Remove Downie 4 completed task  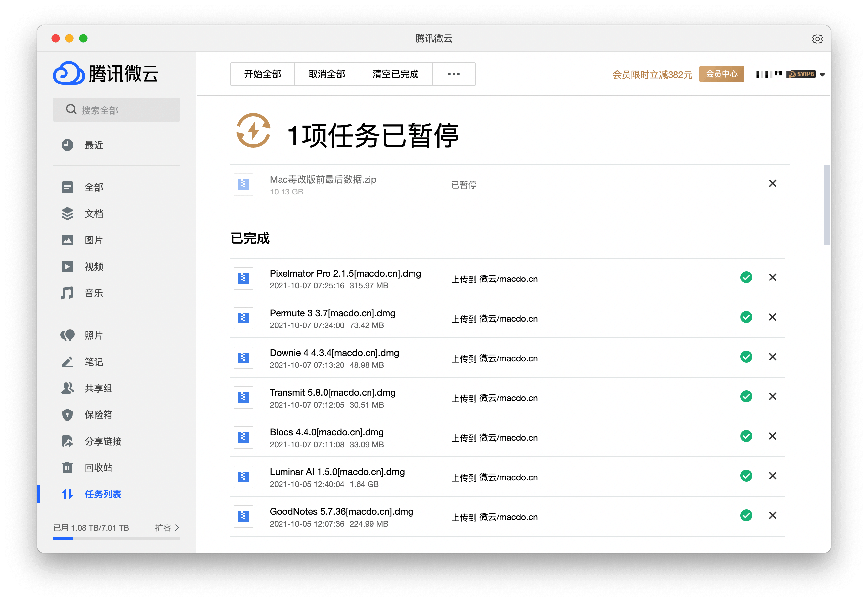[x=772, y=357]
